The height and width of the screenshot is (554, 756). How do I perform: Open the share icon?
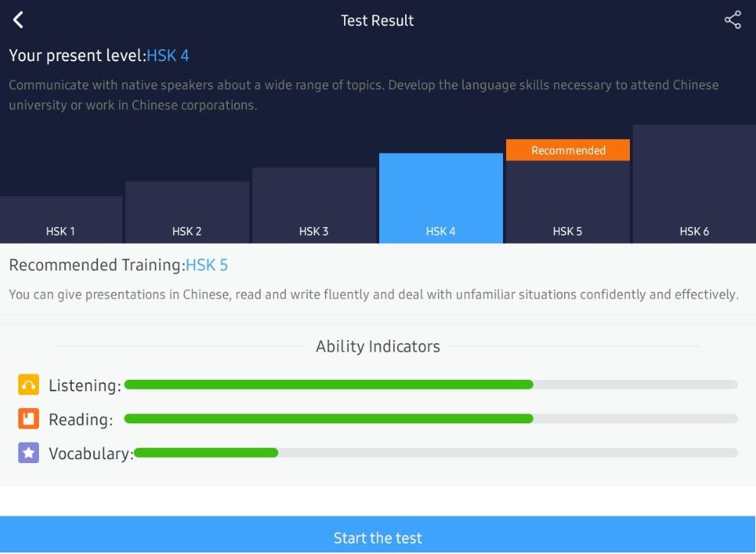tap(732, 21)
